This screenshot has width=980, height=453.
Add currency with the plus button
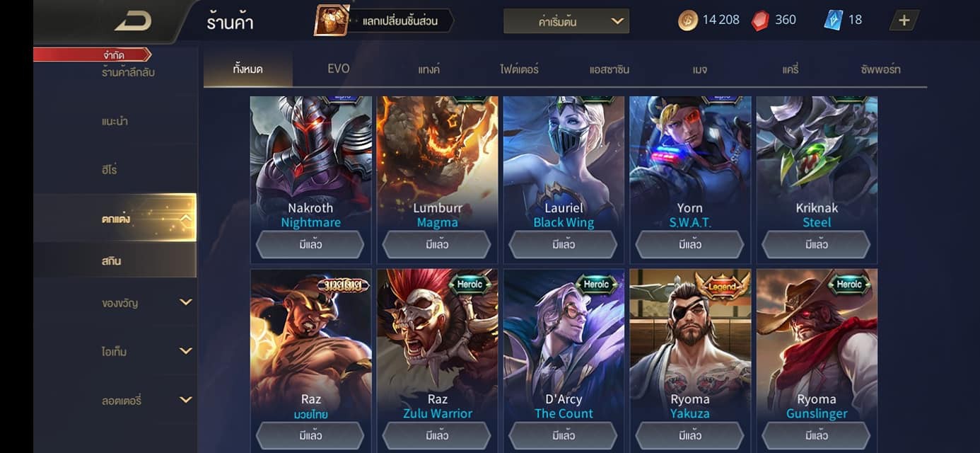[x=904, y=21]
